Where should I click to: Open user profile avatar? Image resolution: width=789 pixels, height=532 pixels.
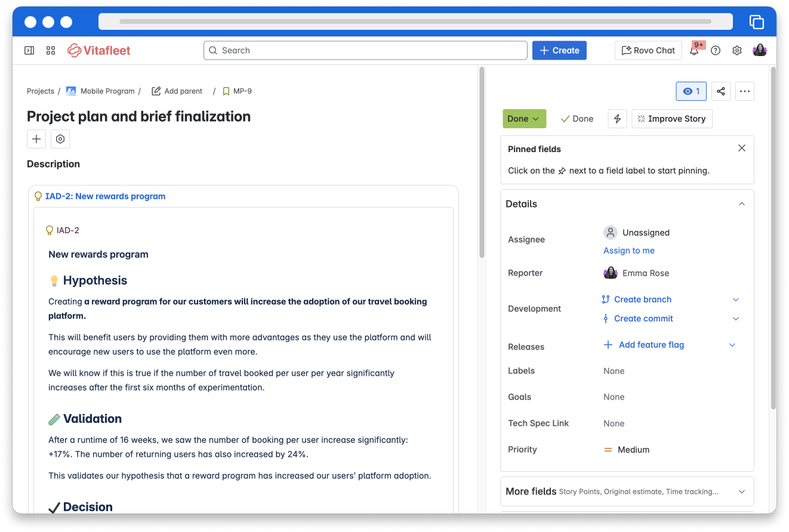tap(760, 50)
